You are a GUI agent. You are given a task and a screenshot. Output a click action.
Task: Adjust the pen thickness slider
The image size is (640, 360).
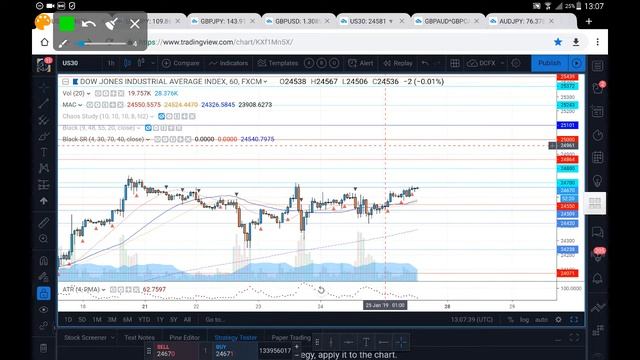point(104,43)
